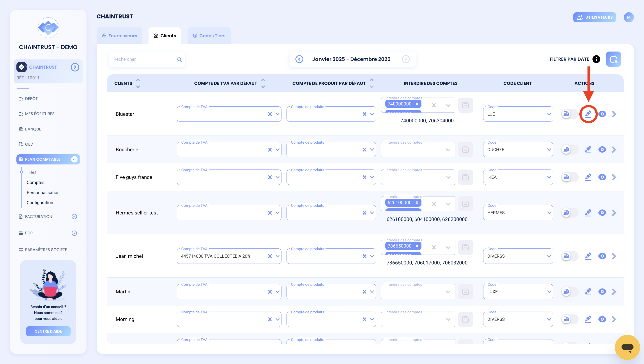Toggle the Boucherie save switch
The image size is (644, 364).
(x=570, y=150)
